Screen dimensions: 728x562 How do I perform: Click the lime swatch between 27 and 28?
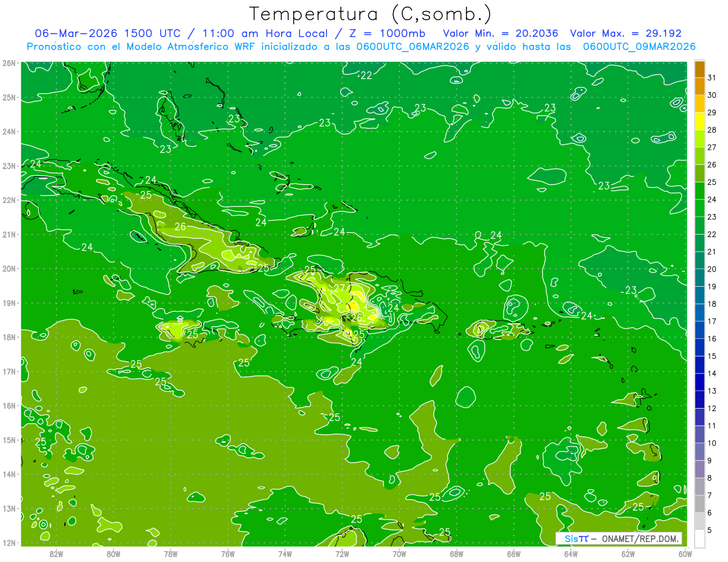tap(699, 138)
